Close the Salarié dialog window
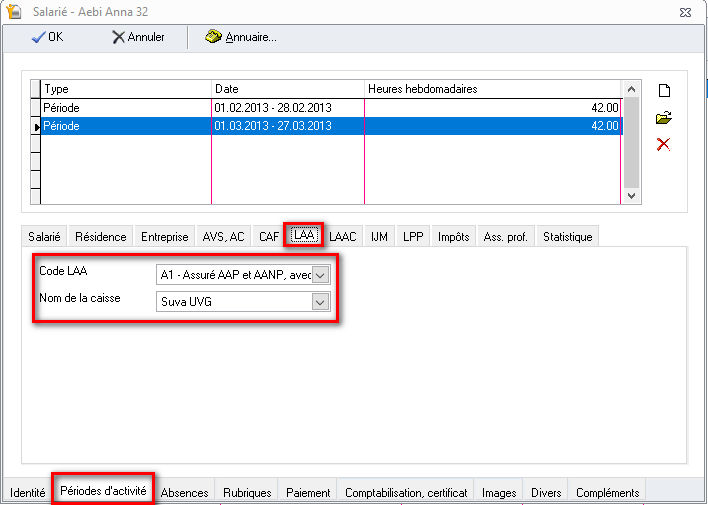 click(x=685, y=12)
